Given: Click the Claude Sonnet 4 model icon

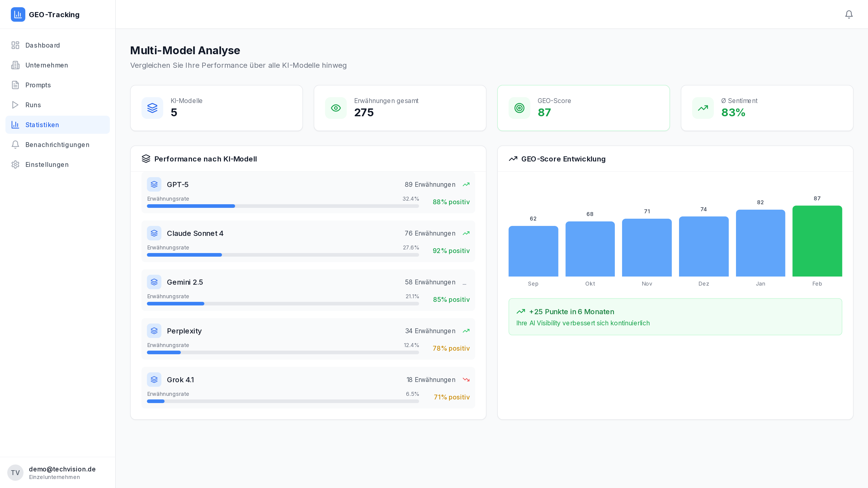Looking at the screenshot, I should point(154,233).
